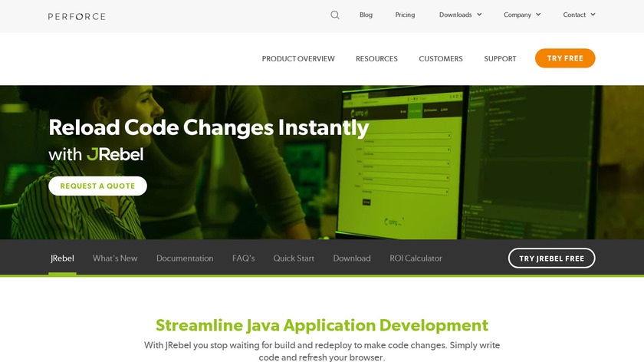Select the JRebel tab

[x=62, y=258]
